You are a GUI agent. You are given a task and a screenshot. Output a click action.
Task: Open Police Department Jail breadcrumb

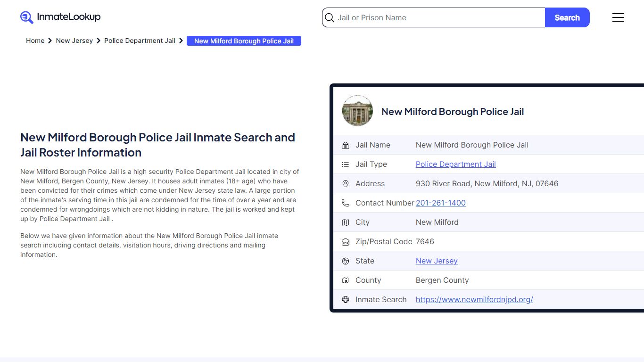140,41
